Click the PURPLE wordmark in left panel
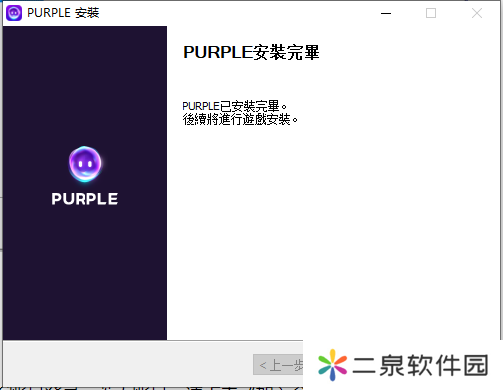This screenshot has width=503, height=390. point(85,199)
